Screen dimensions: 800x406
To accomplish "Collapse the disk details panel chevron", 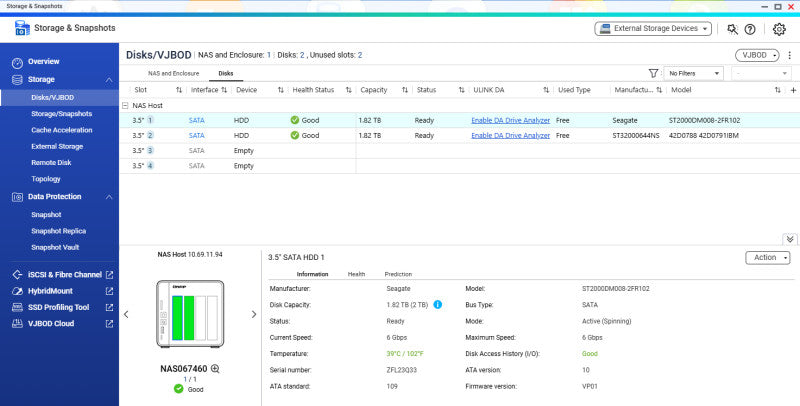I will point(790,239).
